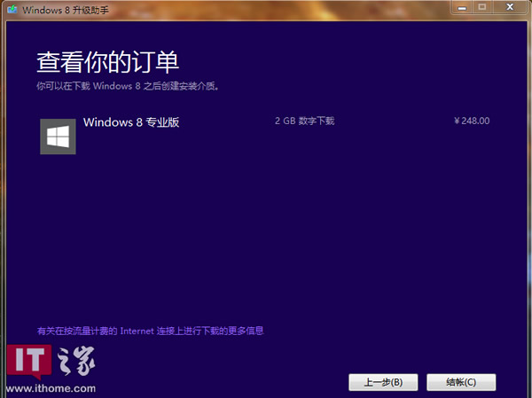Click the price '¥ 248.00'
532x398 pixels.
tap(472, 121)
